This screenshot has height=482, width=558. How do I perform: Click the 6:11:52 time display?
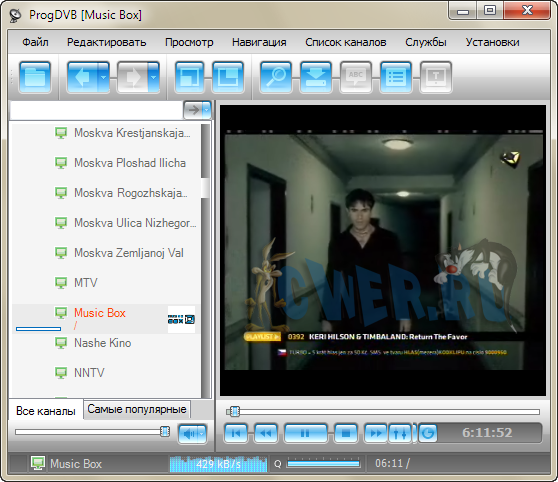coord(487,433)
